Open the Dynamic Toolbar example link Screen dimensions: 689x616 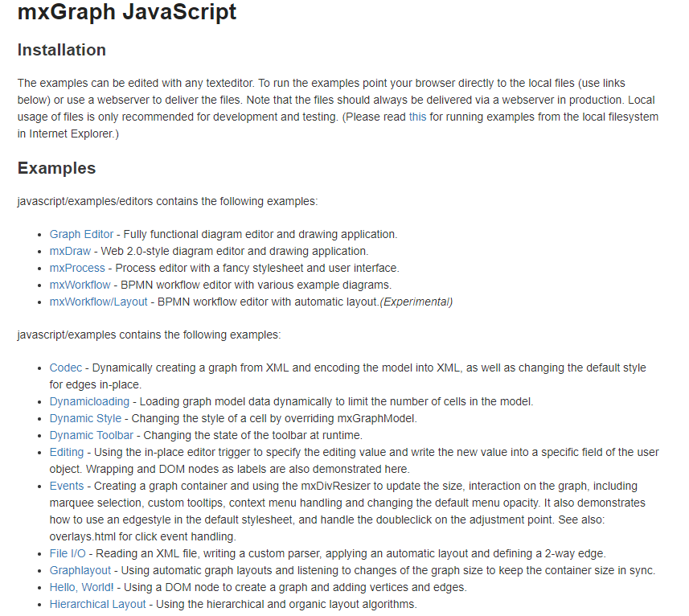coord(92,435)
